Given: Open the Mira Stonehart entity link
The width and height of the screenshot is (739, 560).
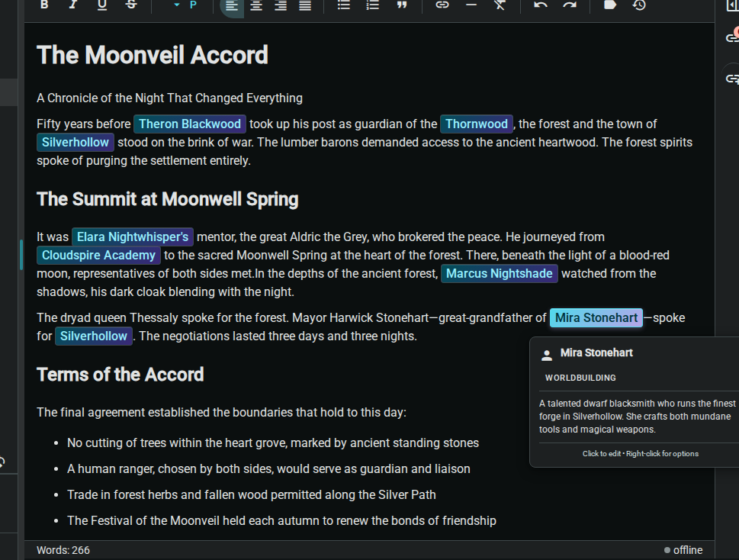Looking at the screenshot, I should pyautogui.click(x=596, y=317).
